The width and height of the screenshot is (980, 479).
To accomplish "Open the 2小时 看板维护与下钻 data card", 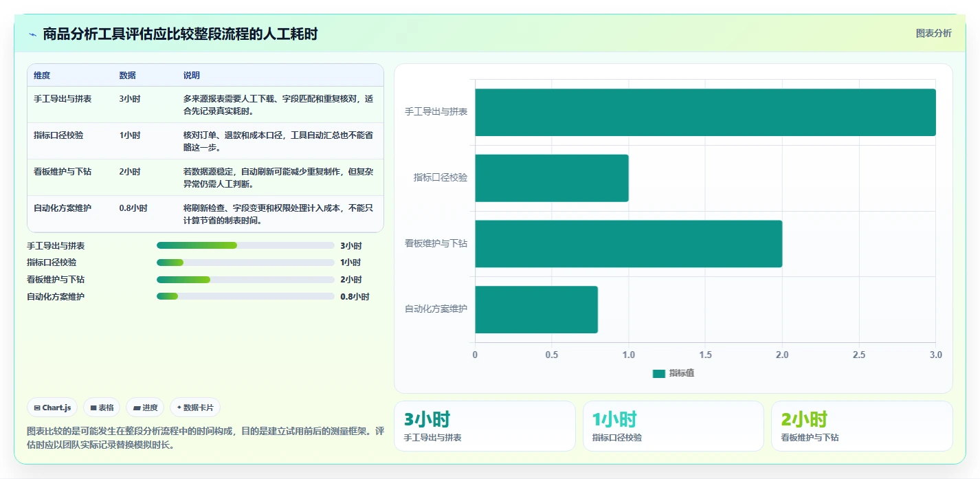I will pos(862,426).
